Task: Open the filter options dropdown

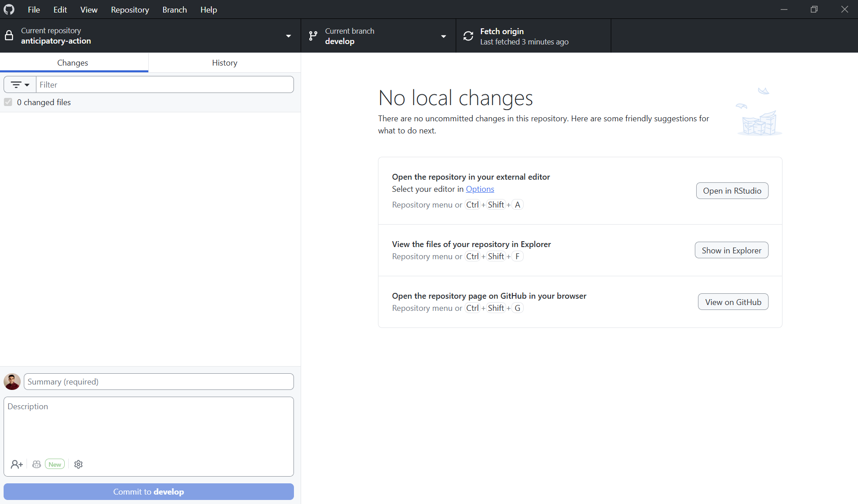Action: tap(20, 84)
